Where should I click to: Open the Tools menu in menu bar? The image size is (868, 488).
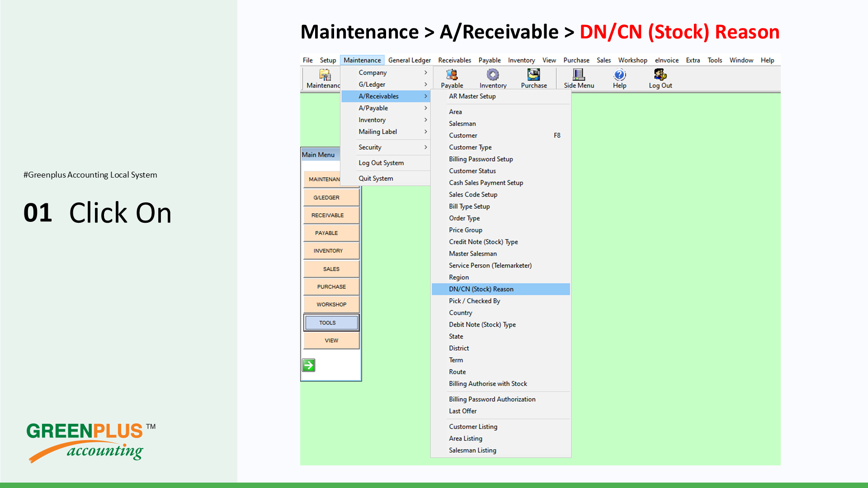[715, 60]
